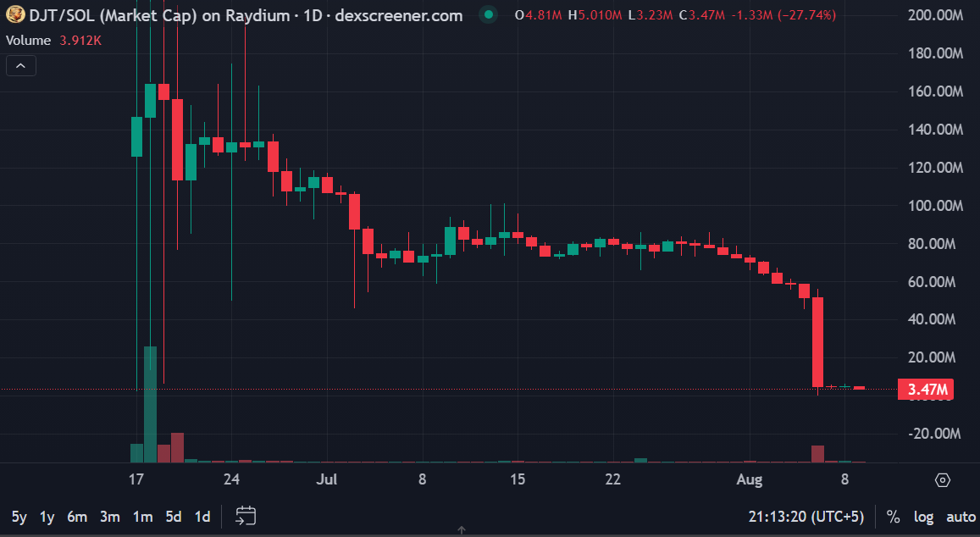
Task: Select the 5y time range
Action: 19,517
